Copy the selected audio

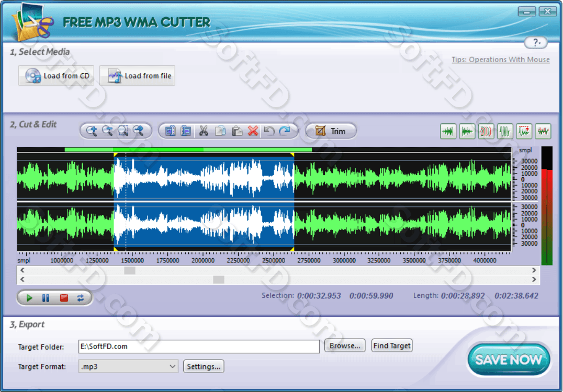220,131
